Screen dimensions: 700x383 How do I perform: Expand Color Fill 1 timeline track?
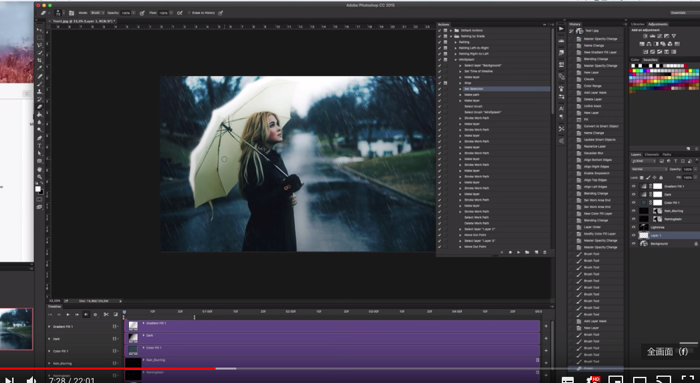49,351
